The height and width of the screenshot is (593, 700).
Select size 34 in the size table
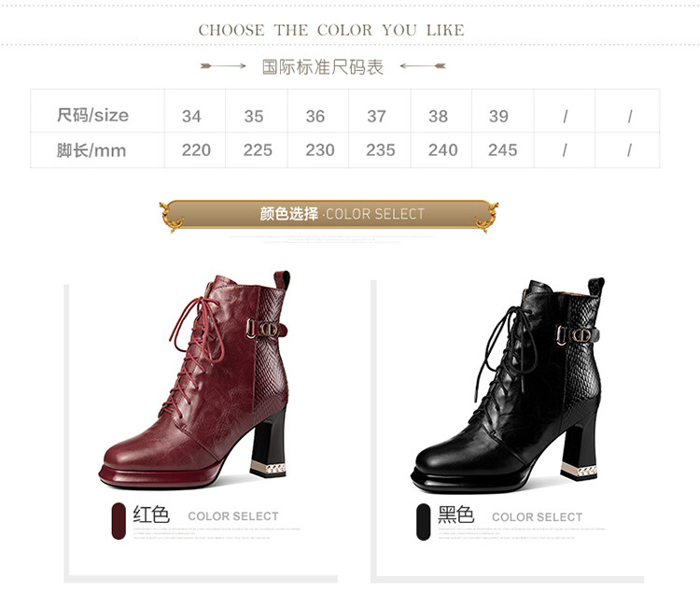pos(191,116)
